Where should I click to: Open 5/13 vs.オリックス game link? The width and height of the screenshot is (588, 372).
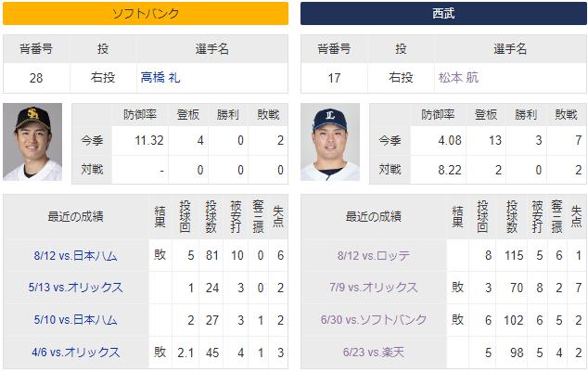(75, 288)
